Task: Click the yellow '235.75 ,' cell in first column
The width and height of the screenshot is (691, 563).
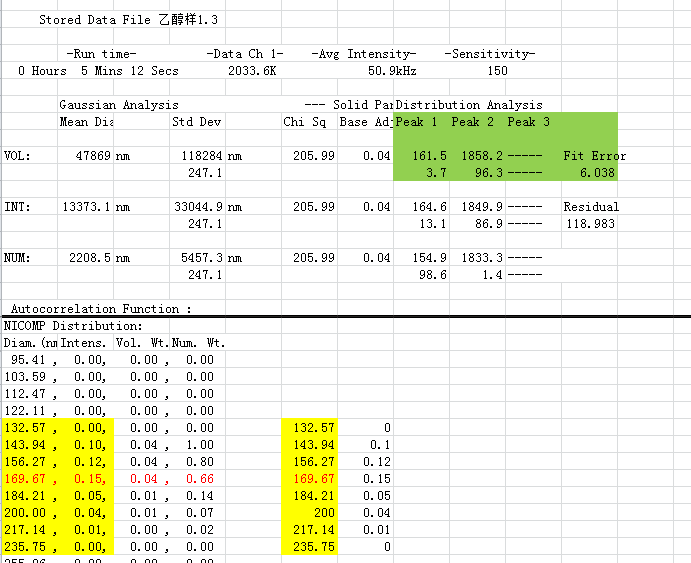Action: (x=30, y=547)
